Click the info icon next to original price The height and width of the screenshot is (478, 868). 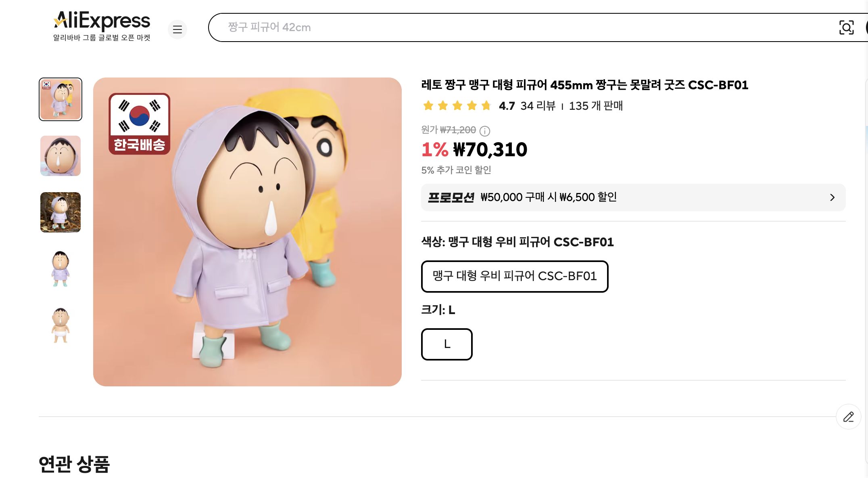[485, 131]
